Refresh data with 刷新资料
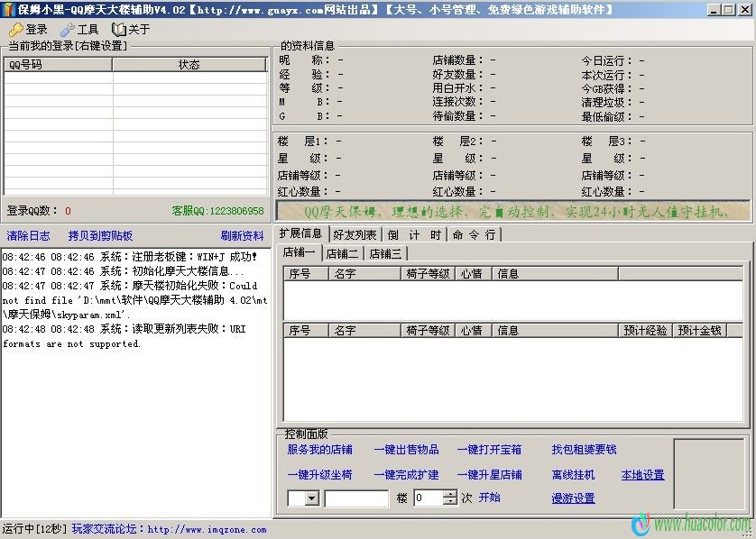Image resolution: width=756 pixels, height=539 pixels. pos(242,236)
